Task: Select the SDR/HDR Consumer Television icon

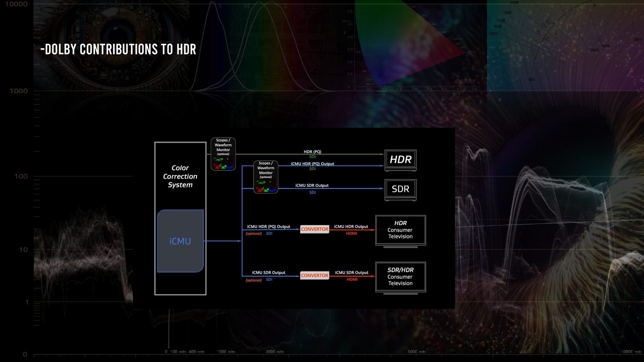Action: [400, 278]
